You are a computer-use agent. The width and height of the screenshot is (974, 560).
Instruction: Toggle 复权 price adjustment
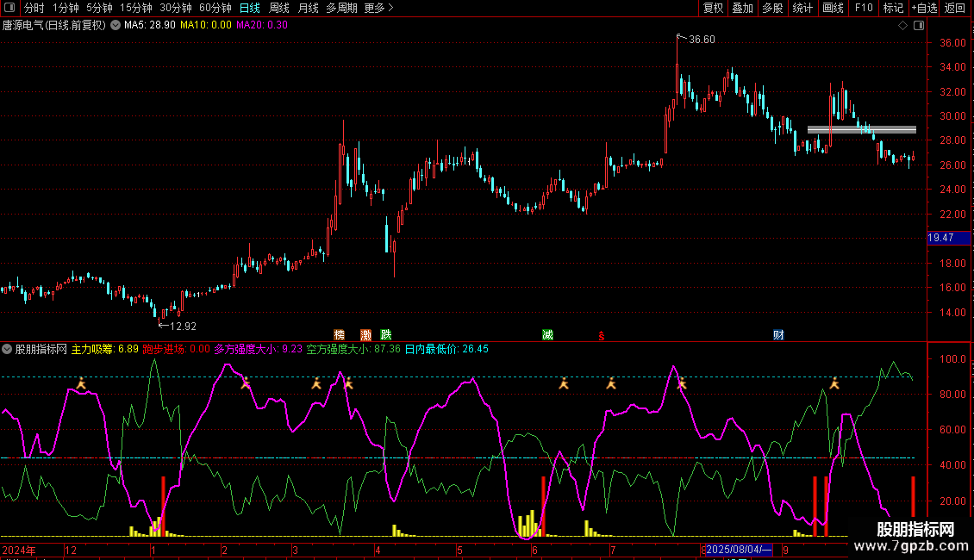[713, 8]
